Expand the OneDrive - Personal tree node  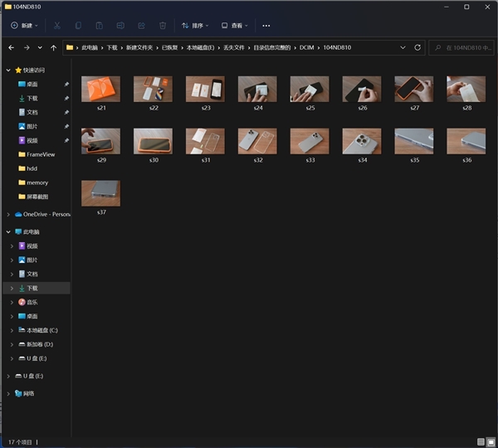8,214
